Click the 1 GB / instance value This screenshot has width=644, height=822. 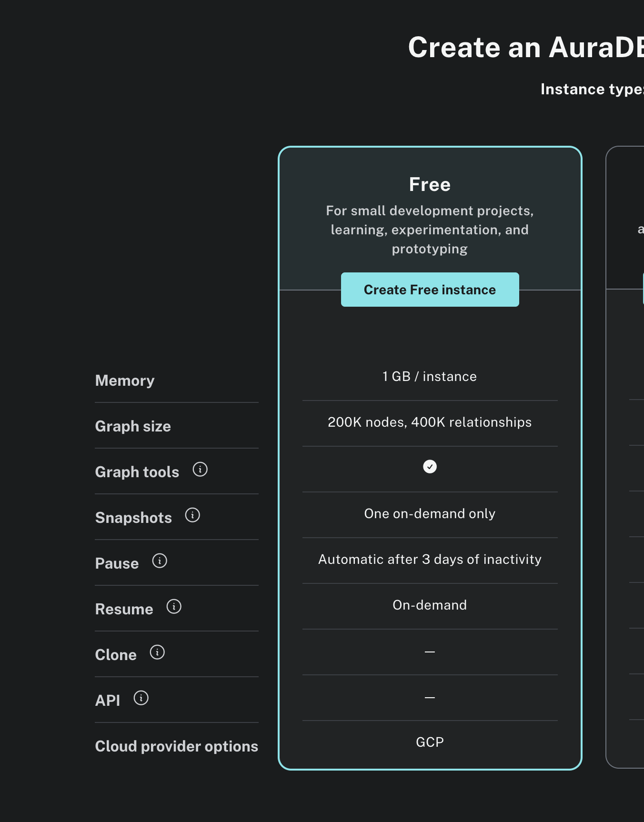[x=430, y=377]
